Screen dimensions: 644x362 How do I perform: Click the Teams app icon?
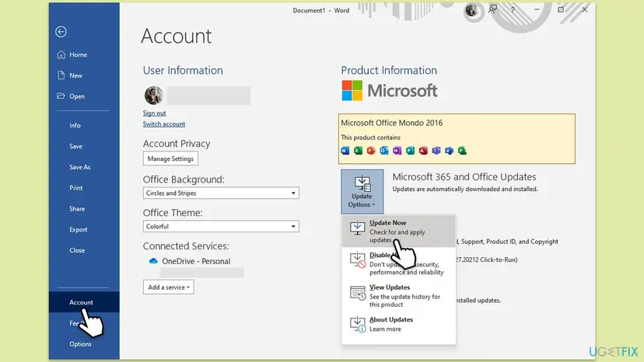coord(436,151)
